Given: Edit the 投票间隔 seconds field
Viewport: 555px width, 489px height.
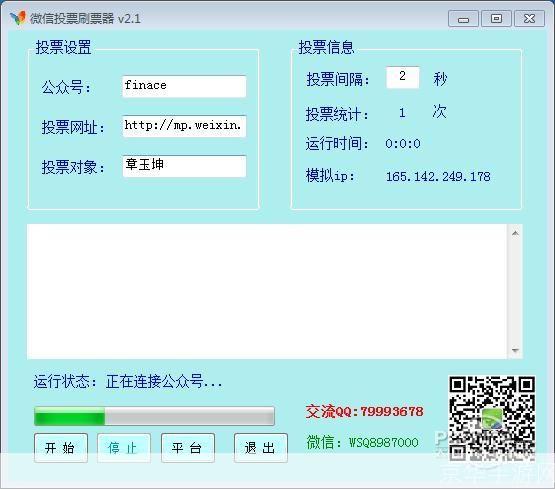Looking at the screenshot, I should 402,77.
